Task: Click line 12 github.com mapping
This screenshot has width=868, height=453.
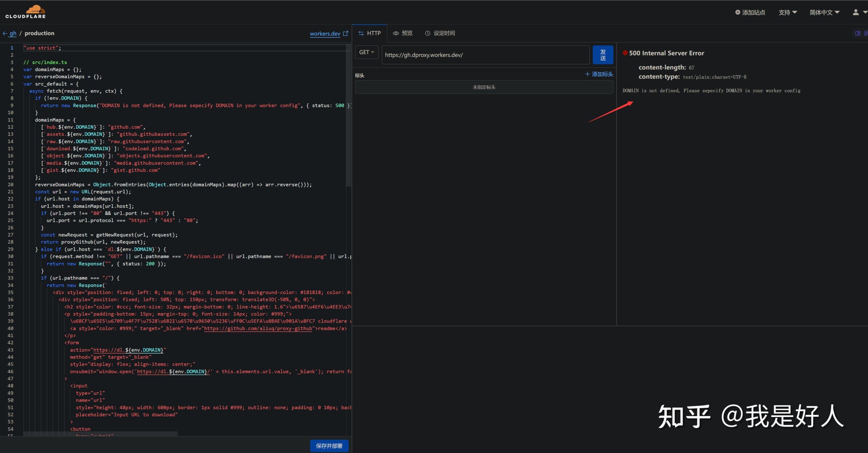Action: (93, 127)
